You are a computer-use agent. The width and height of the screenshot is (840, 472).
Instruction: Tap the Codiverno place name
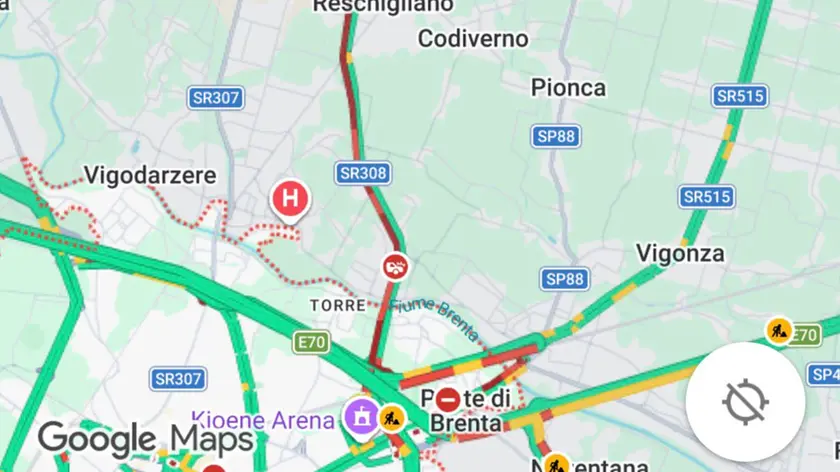[473, 39]
